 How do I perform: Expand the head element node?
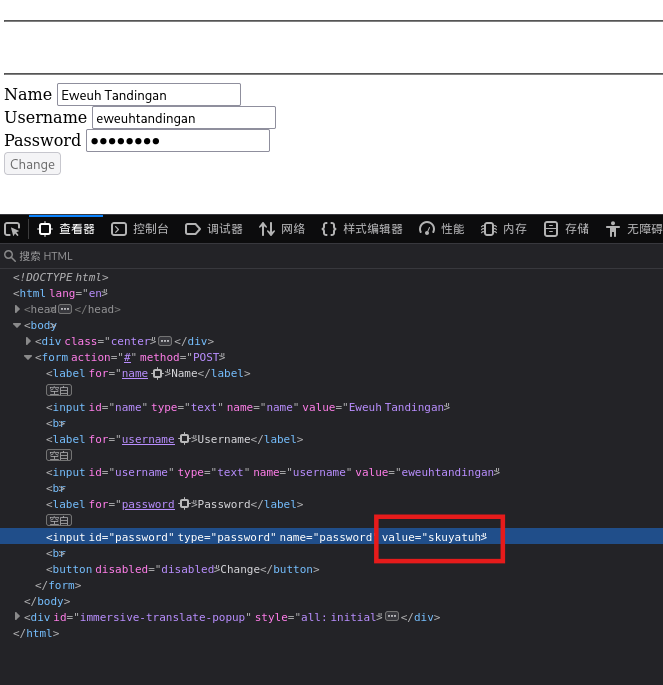tap(17, 309)
